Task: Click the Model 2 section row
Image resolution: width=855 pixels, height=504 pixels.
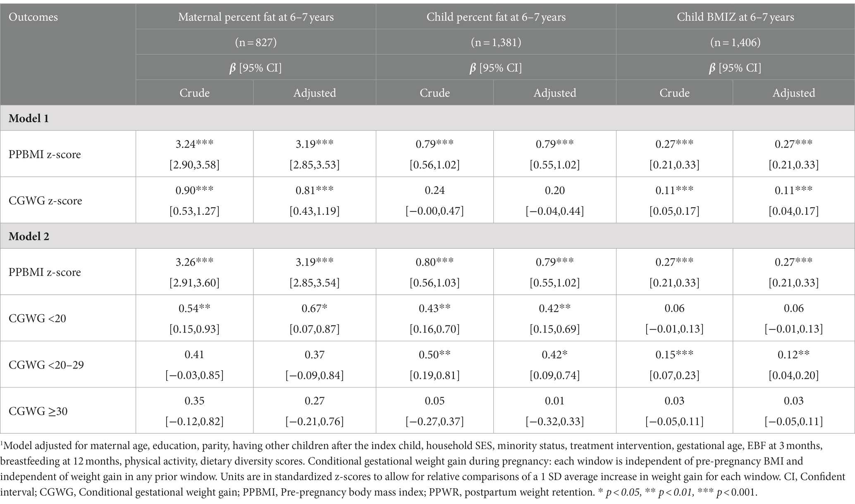Action: coord(29,236)
